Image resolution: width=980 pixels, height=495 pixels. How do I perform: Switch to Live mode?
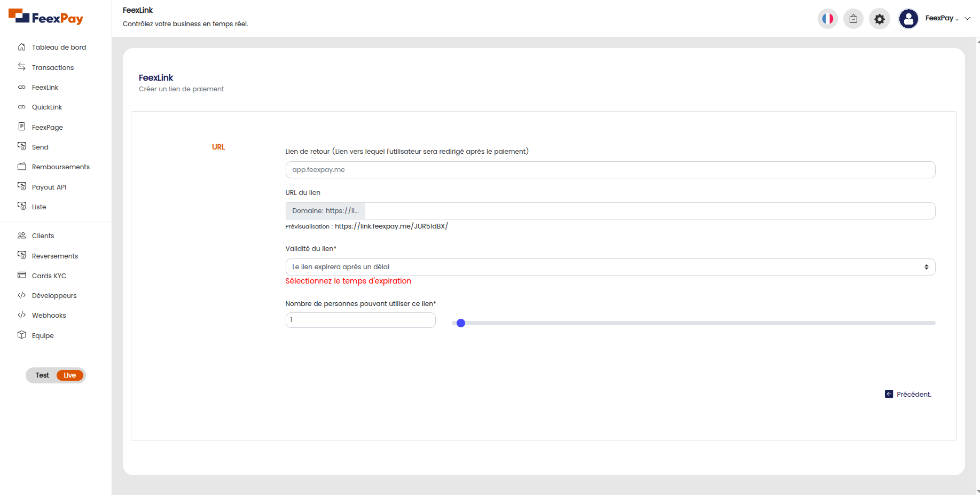(70, 375)
